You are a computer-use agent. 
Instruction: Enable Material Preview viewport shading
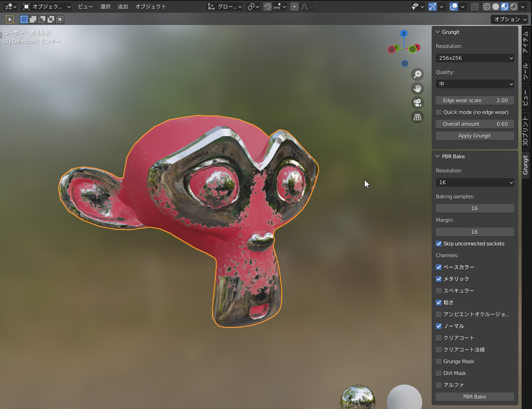[505, 7]
